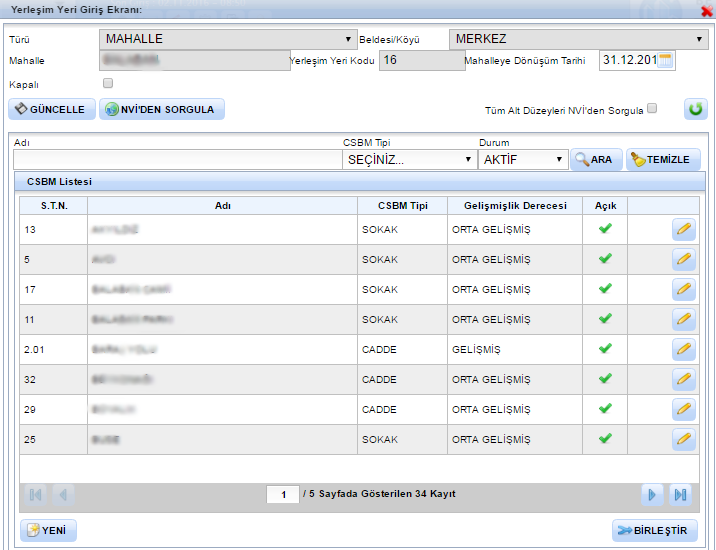Screen dimensions: 716x550
Task: Click S.T.N. cell 11
Action: 54,320
